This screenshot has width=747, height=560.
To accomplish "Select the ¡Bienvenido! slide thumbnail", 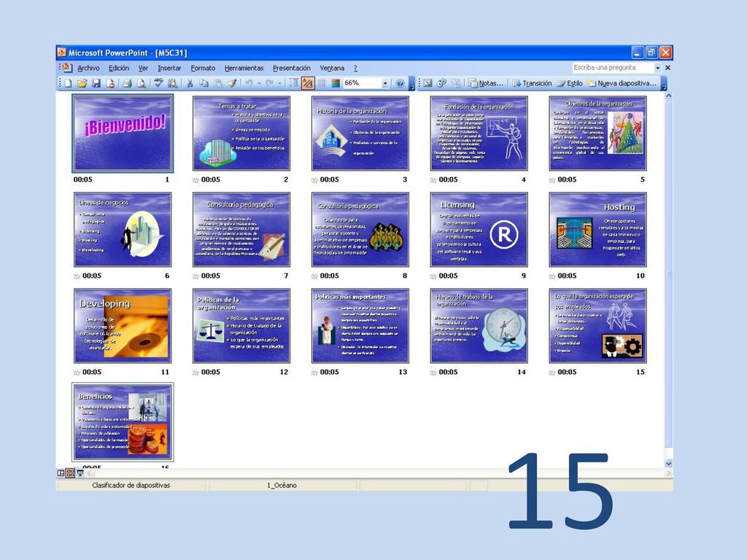I will click(x=123, y=133).
